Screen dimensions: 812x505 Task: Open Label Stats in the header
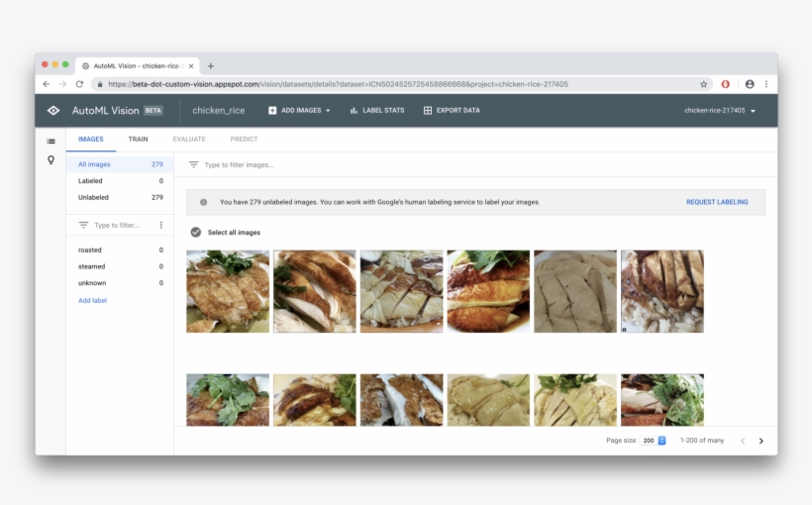point(376,111)
